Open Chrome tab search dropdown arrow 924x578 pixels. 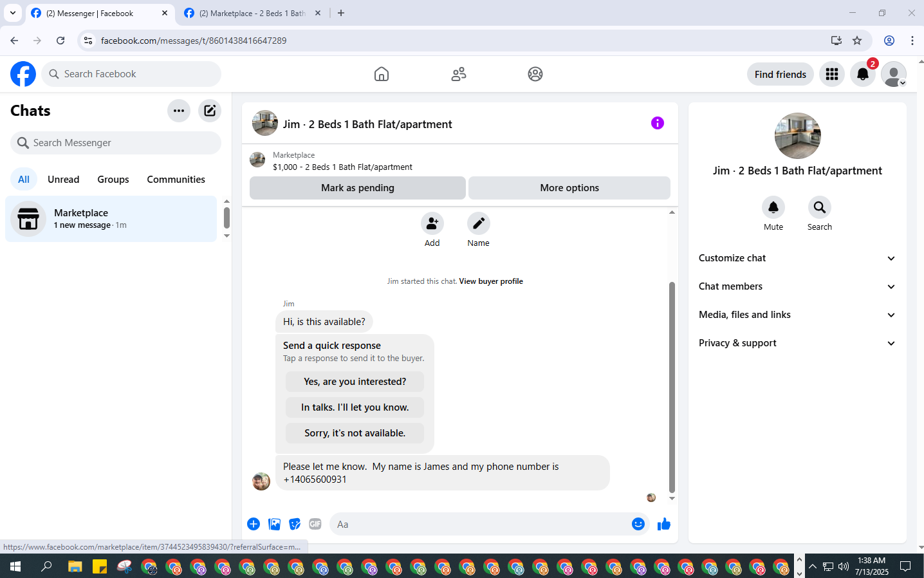[x=13, y=13]
